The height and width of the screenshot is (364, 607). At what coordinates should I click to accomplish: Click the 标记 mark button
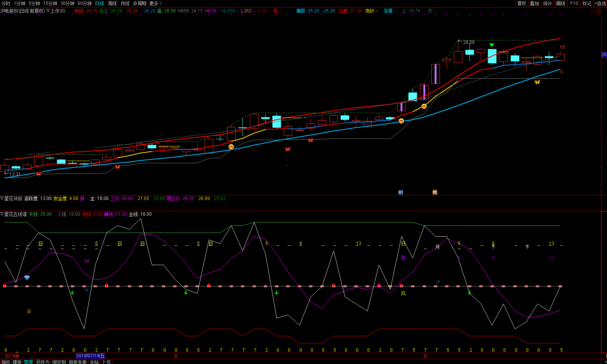pyautogui.click(x=587, y=3)
